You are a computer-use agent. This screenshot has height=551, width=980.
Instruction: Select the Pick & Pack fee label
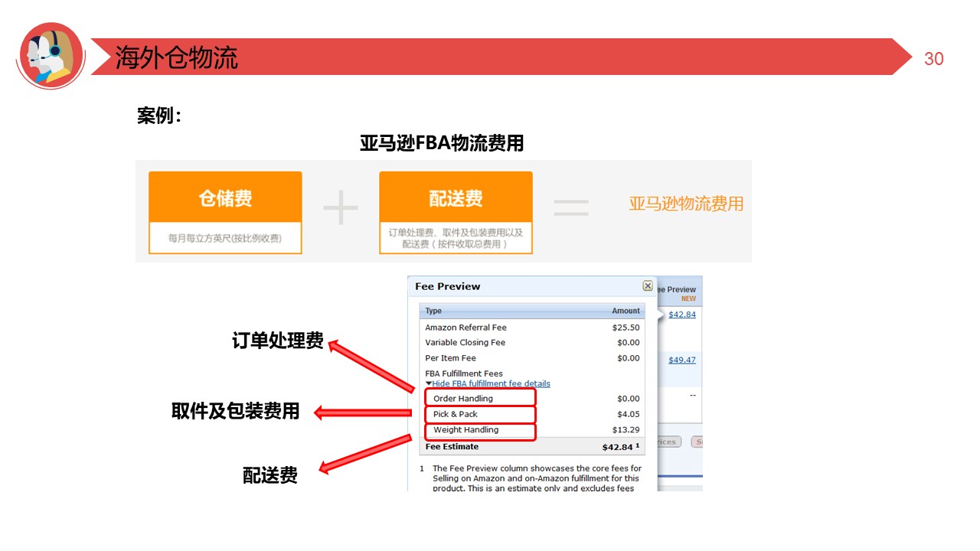pyautogui.click(x=456, y=414)
